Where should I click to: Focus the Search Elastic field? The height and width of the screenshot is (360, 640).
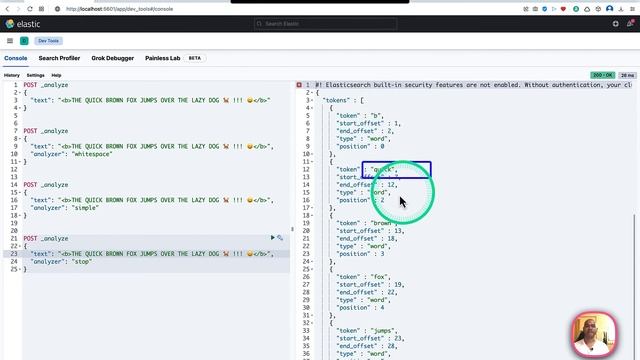[x=325, y=24]
